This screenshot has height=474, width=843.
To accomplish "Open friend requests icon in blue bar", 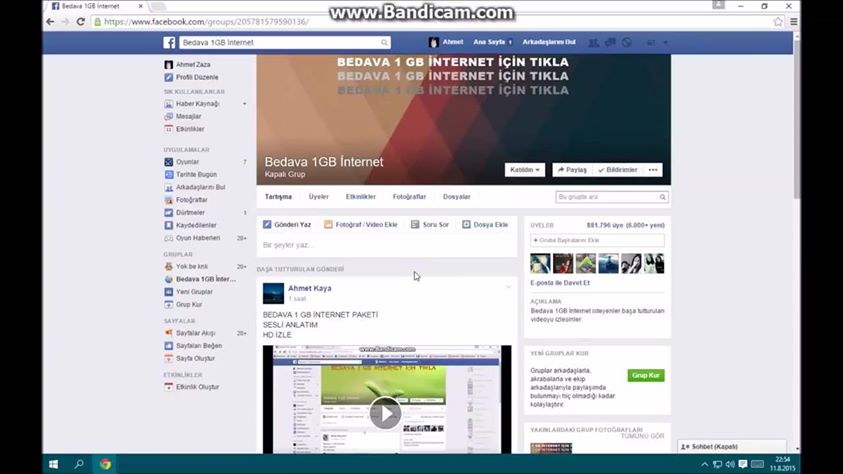I will [x=593, y=42].
